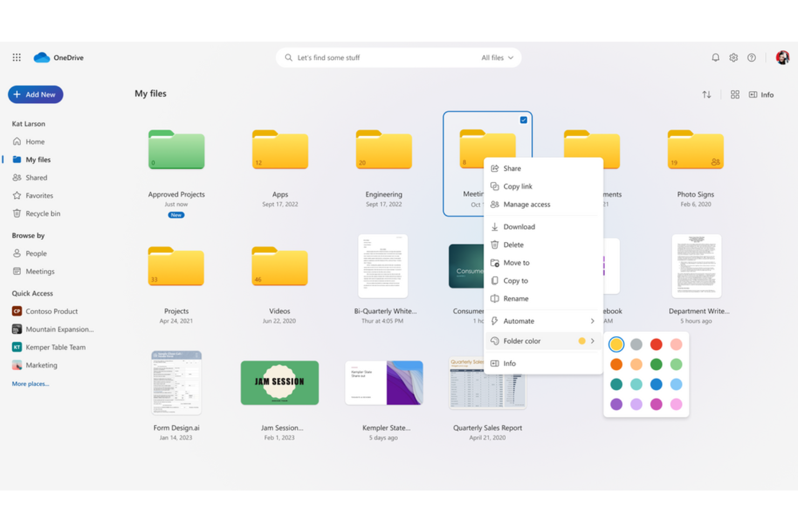Screen dimensions: 798x532
Task: Open the settings gear
Action: click(733, 57)
